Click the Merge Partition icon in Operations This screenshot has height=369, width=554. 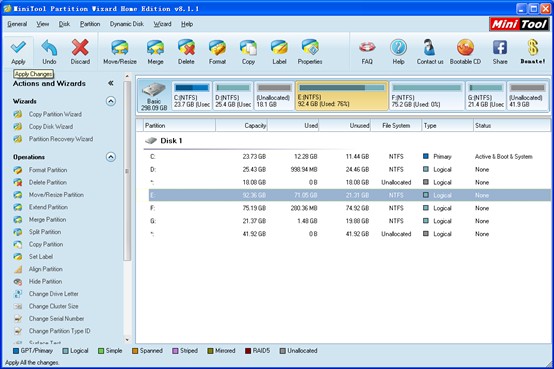[x=18, y=219]
